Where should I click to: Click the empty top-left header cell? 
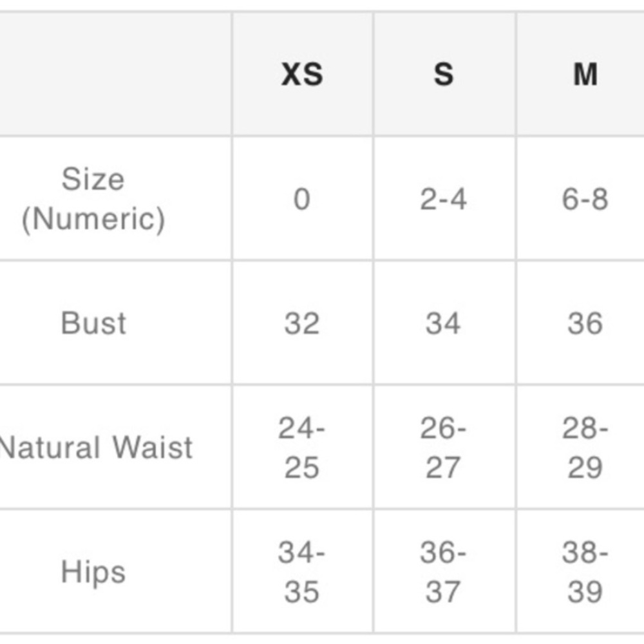pos(115,74)
